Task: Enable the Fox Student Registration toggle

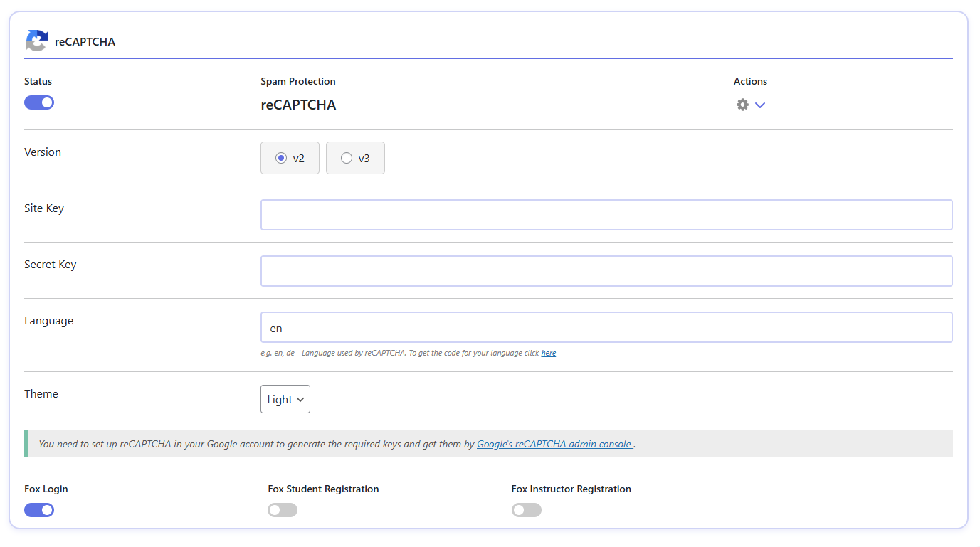Action: point(283,510)
